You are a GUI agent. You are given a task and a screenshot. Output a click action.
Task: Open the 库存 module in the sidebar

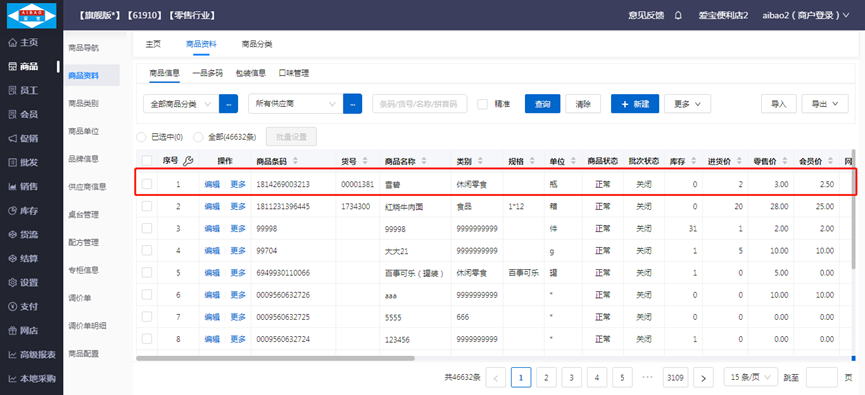coord(23,211)
